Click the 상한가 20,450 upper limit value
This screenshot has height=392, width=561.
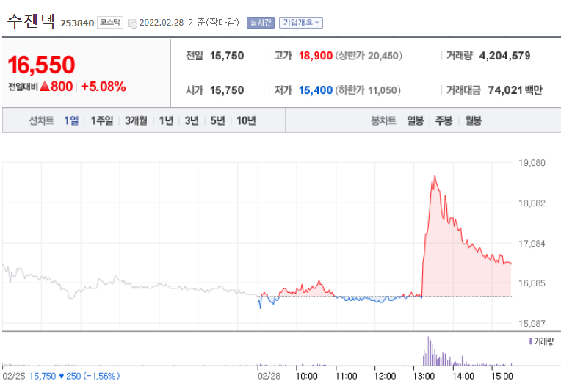(369, 56)
